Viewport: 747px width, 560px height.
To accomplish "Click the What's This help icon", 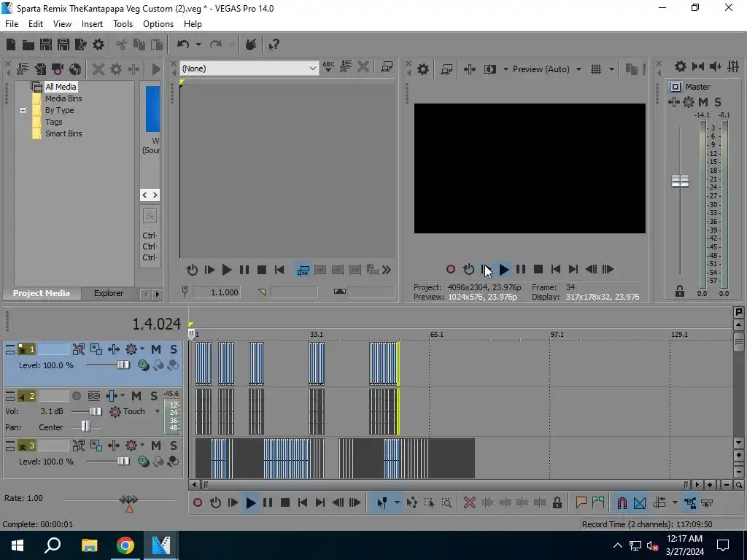I will [274, 44].
